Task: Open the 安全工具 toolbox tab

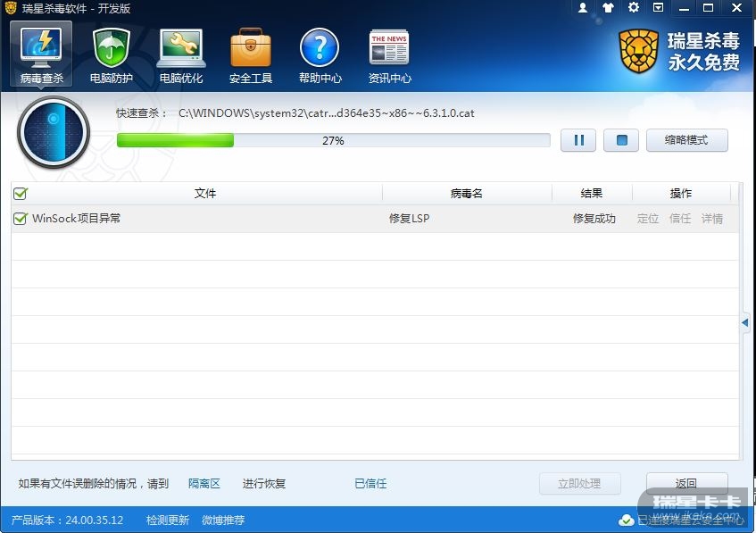Action: pos(251,56)
